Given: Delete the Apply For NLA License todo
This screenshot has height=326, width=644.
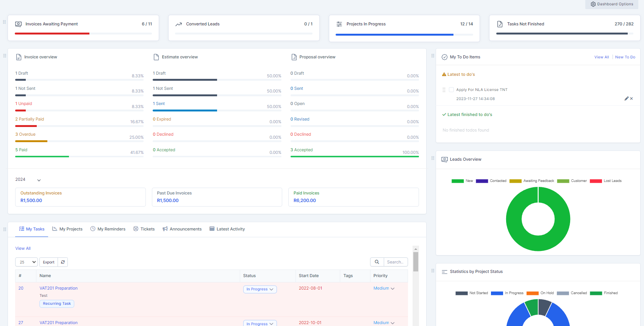Looking at the screenshot, I should tap(631, 99).
